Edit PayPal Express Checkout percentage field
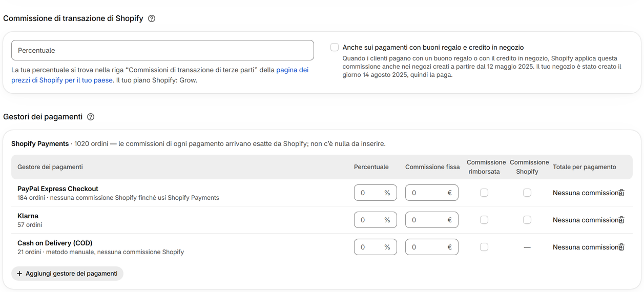This screenshot has height=292, width=644. point(376,193)
